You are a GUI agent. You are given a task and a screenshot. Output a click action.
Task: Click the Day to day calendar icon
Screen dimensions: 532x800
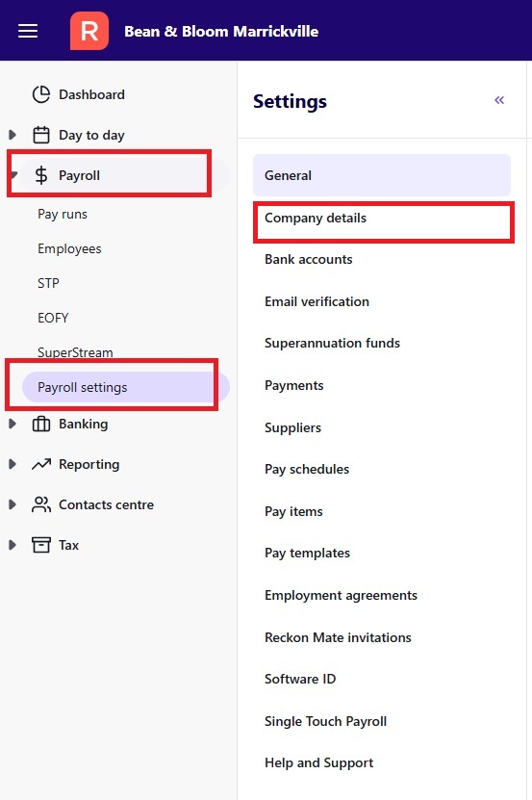41,135
